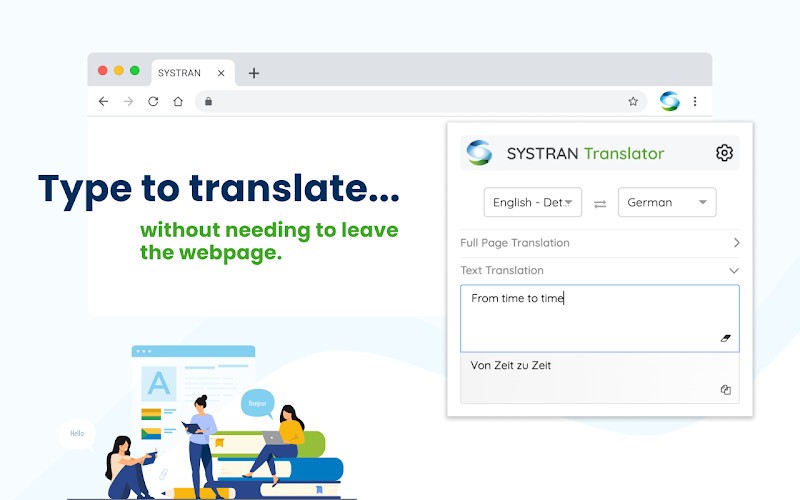Open SYSTRAN Translator settings gear

click(724, 153)
